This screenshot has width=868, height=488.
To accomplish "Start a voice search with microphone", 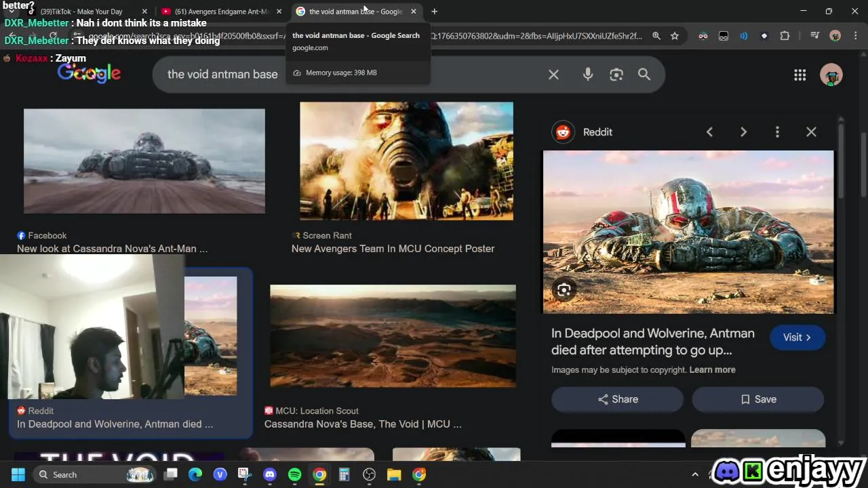I will click(588, 75).
